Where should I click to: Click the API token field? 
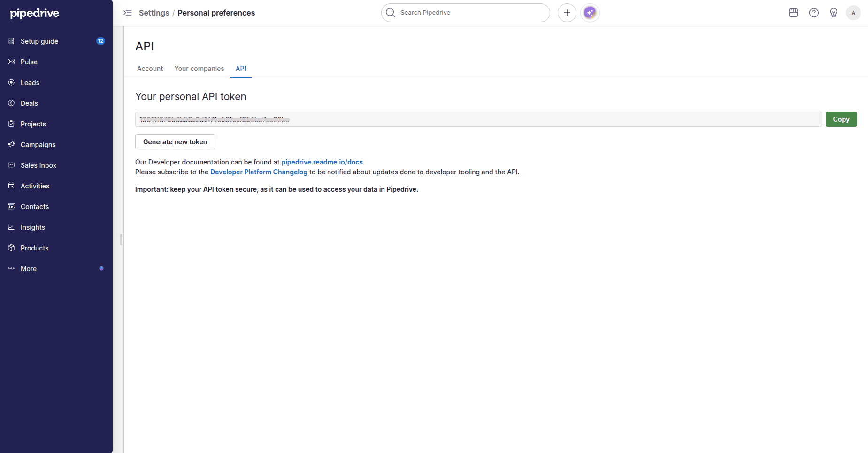(x=478, y=119)
